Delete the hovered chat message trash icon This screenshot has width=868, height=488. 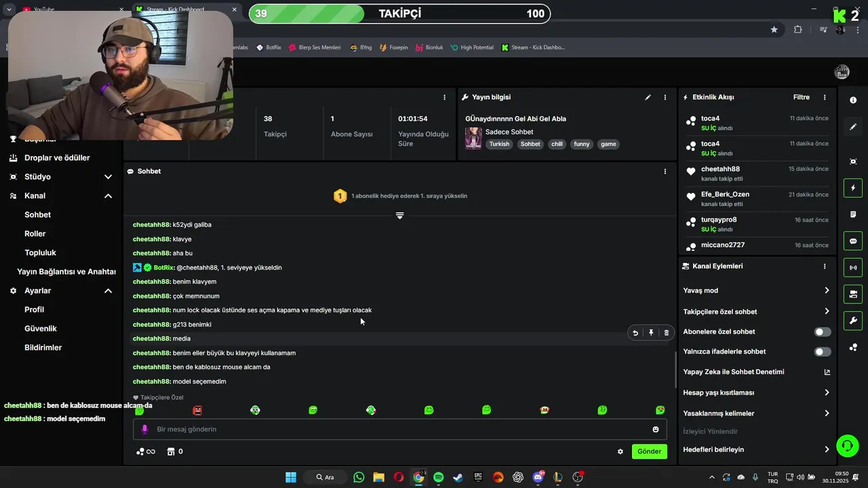click(666, 333)
